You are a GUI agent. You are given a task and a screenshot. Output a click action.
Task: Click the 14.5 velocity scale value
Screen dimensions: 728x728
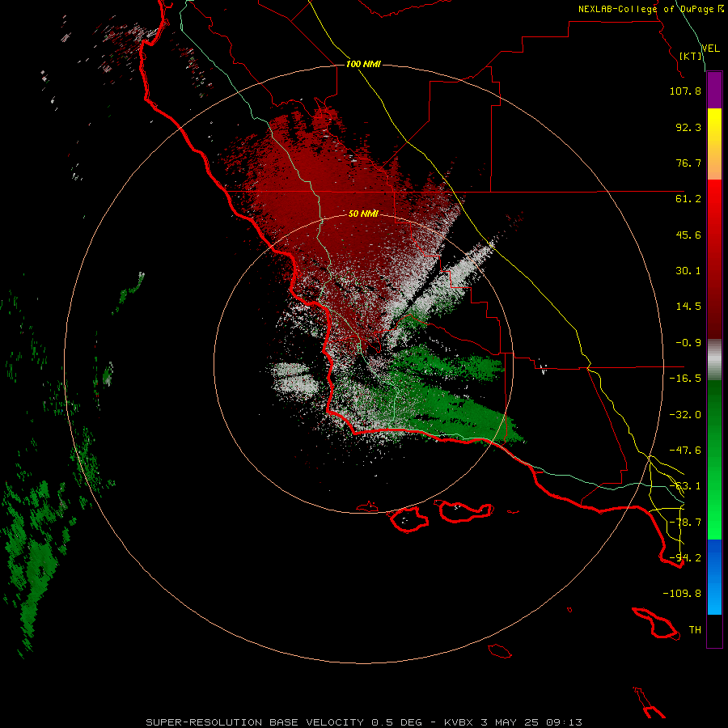point(688,307)
